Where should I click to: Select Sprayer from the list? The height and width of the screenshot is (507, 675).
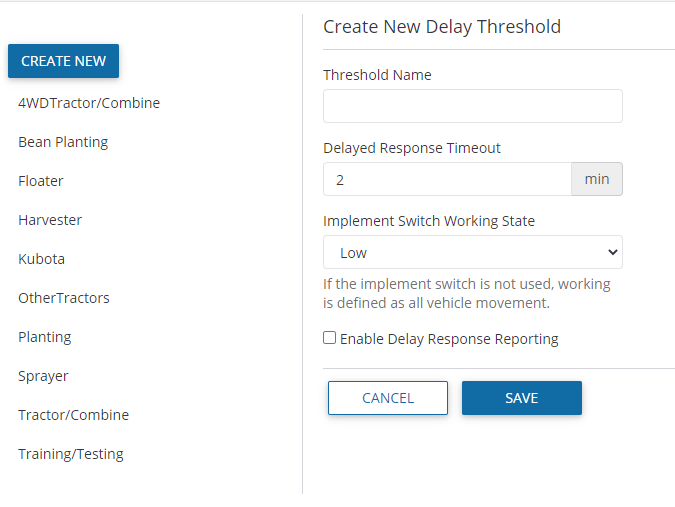43,376
